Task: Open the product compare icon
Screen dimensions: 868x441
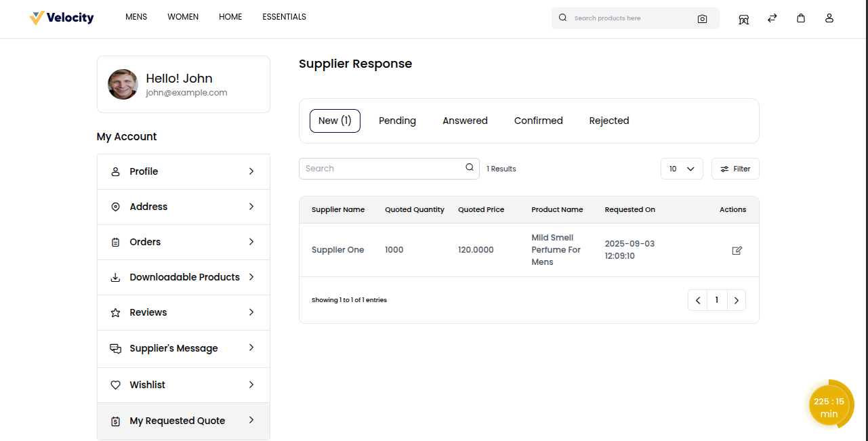Action: coord(772,19)
